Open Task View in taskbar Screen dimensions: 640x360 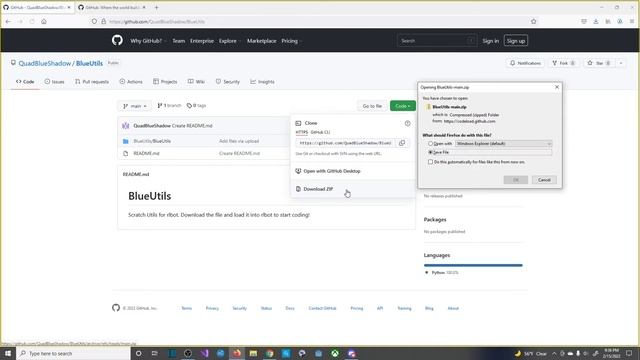click(155, 353)
